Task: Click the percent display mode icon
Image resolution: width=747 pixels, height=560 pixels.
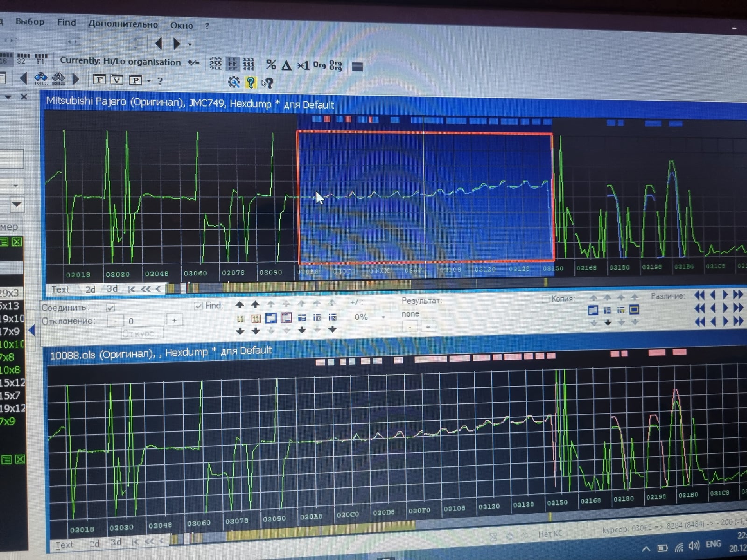Action: pyautogui.click(x=271, y=65)
